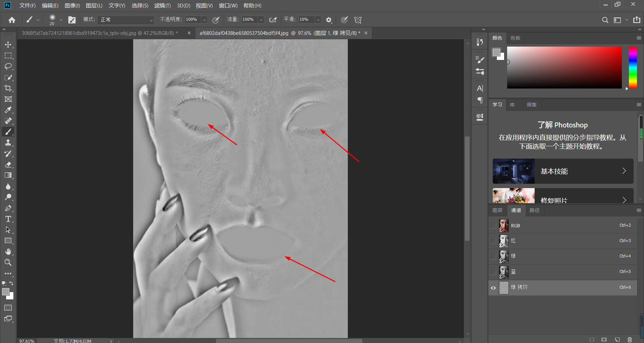The height and width of the screenshot is (343, 644).
Task: Open the 修复照片 tutorial card
Action: pyautogui.click(x=563, y=196)
